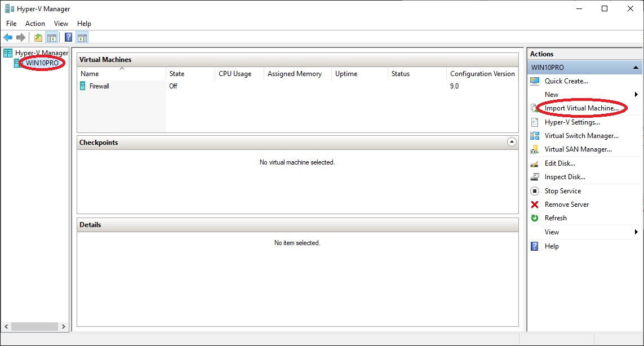Click the Forward arrow toolbar icon
The image size is (644, 346).
pos(20,38)
